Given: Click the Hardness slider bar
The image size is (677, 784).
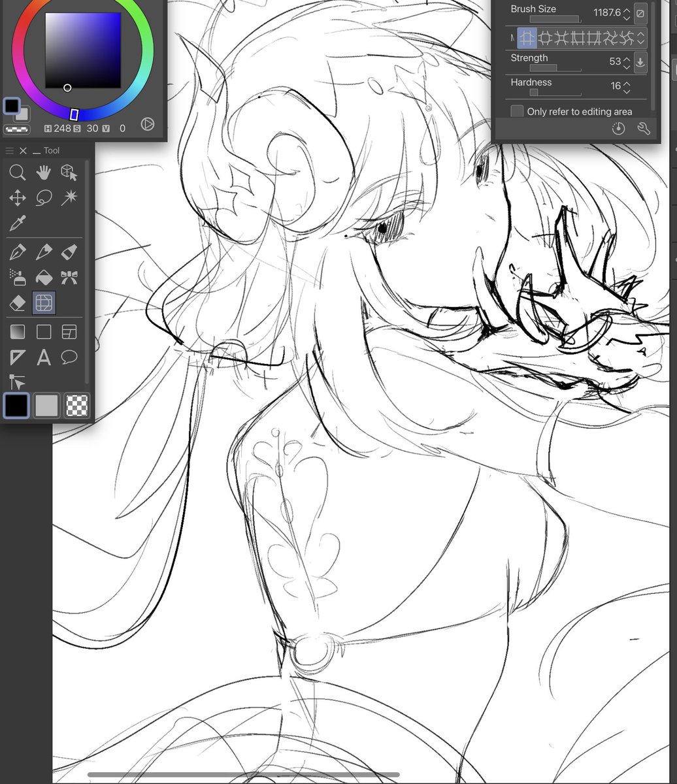Looking at the screenshot, I should pos(555,93).
